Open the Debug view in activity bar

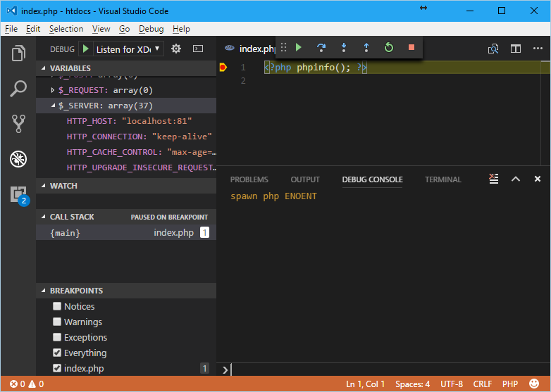tap(18, 159)
